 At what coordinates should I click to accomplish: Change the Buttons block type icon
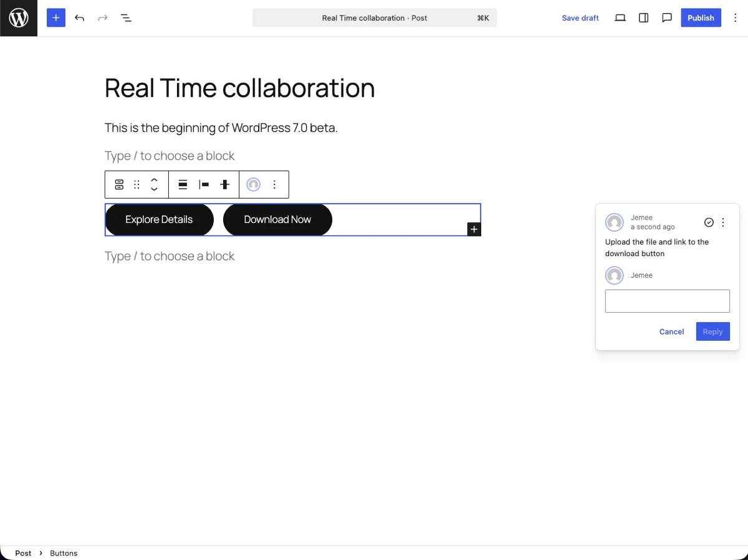(x=119, y=184)
